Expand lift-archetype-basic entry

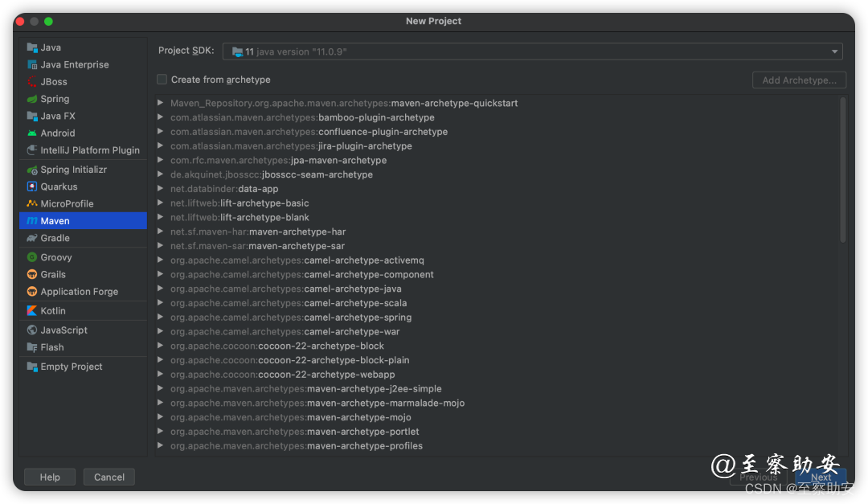[160, 203]
